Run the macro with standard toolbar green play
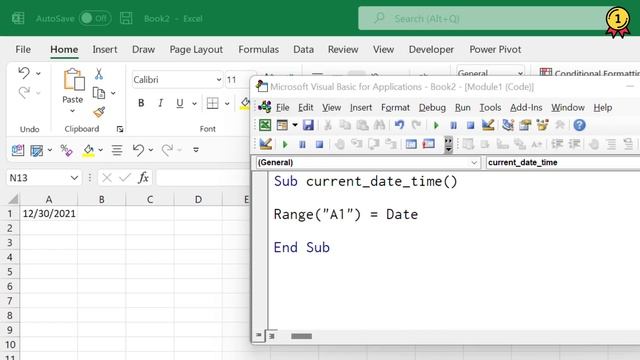The width and height of the screenshot is (640, 360). [436, 125]
